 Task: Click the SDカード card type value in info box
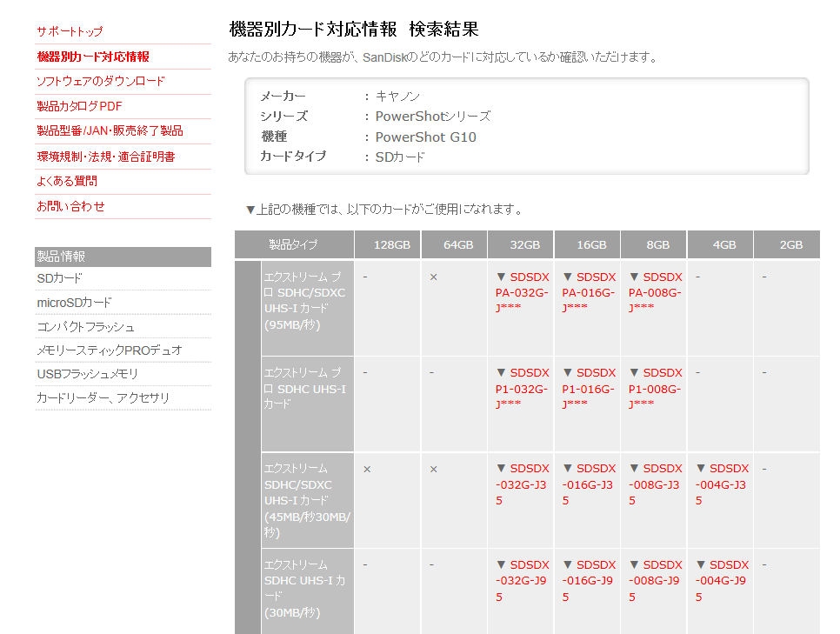pyautogui.click(x=400, y=157)
